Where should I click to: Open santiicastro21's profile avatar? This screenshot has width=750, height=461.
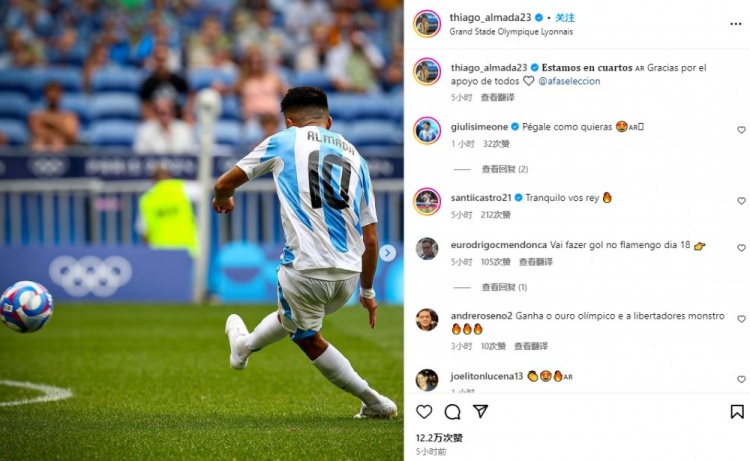(427, 201)
